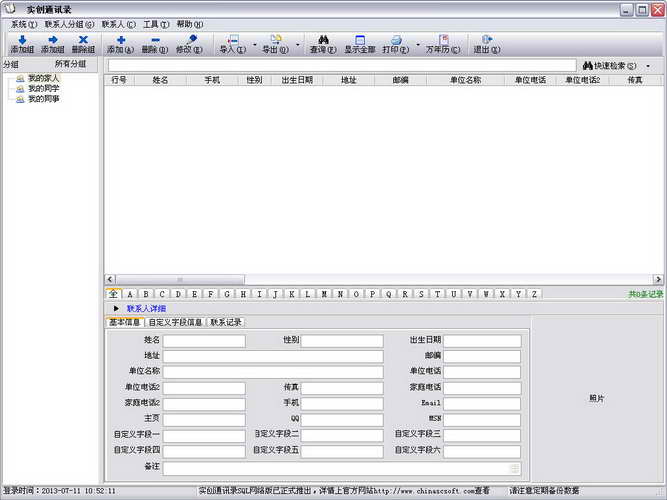Click the binoculars Query icon

[323, 40]
